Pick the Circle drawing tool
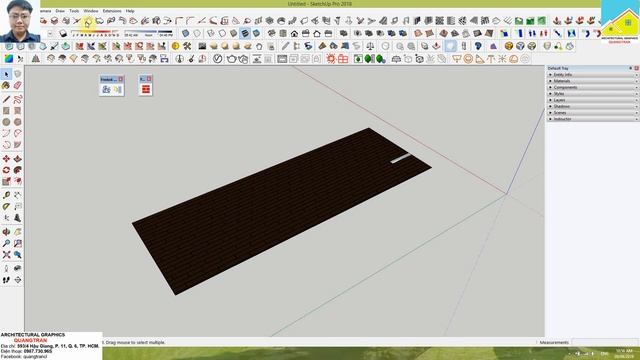This screenshot has width=640, height=360. [x=6, y=122]
